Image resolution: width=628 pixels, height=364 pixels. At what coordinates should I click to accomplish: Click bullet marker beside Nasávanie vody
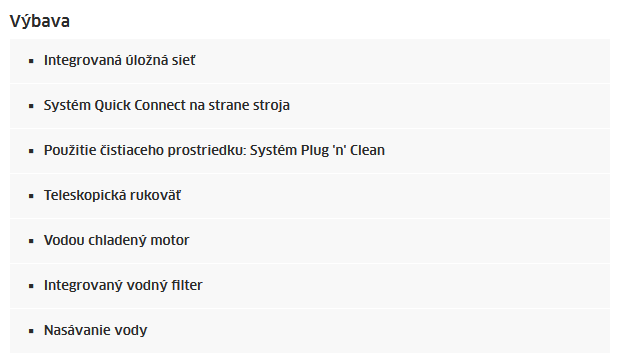click(x=31, y=331)
